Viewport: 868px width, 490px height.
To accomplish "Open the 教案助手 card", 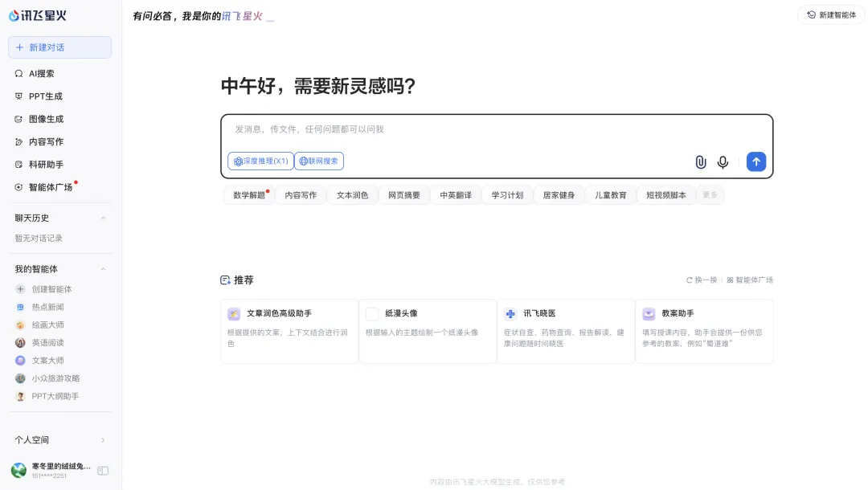I will 704,331.
